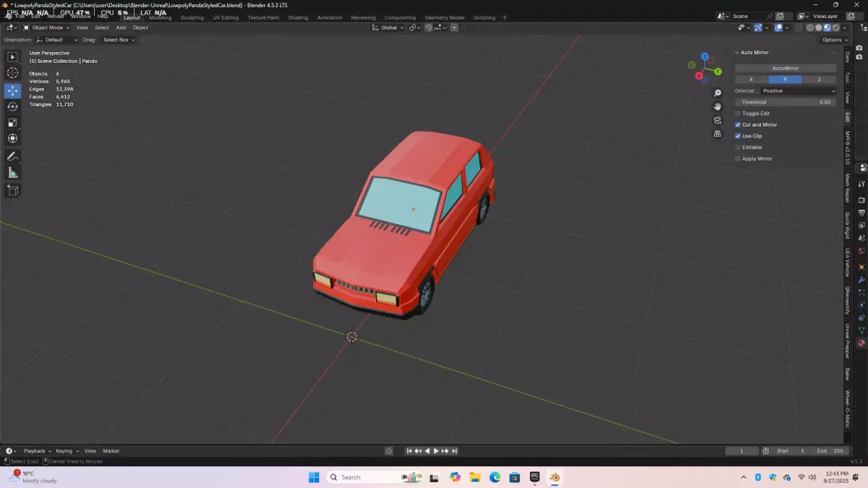Click the blue Z axis gizmo ball
868x488 pixels.
coord(705,56)
